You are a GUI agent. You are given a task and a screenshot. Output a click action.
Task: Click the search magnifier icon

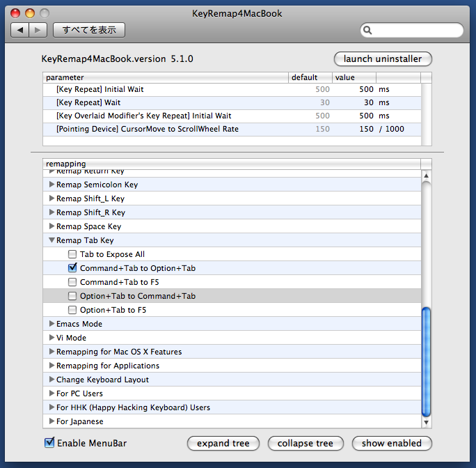pos(367,30)
